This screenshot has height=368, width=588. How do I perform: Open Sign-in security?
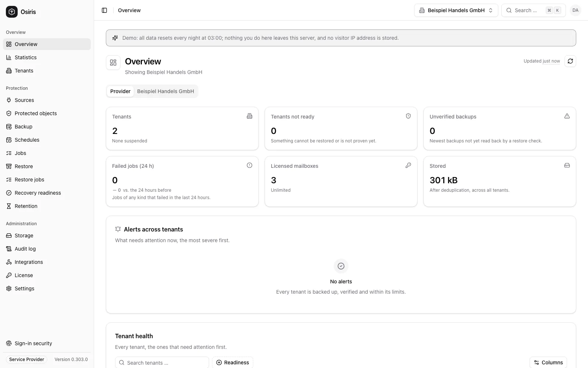(x=47, y=343)
